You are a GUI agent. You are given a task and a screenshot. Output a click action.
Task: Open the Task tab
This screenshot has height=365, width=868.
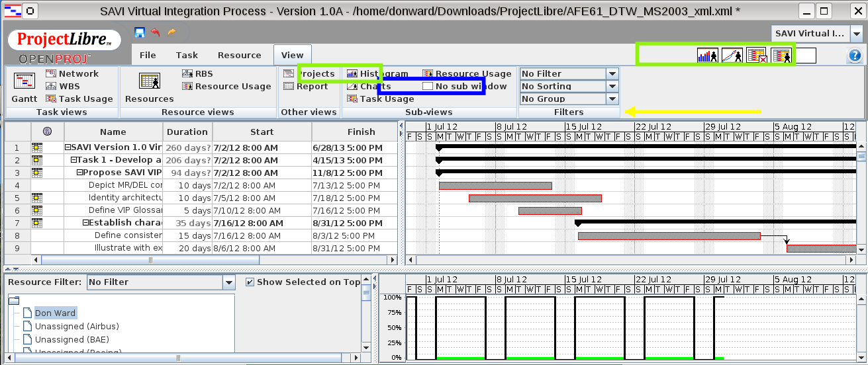click(187, 55)
